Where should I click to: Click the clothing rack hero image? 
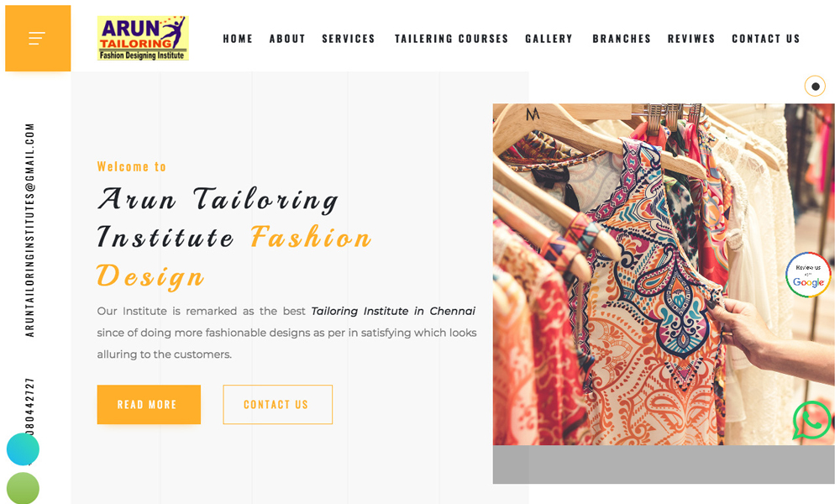pyautogui.click(x=664, y=274)
